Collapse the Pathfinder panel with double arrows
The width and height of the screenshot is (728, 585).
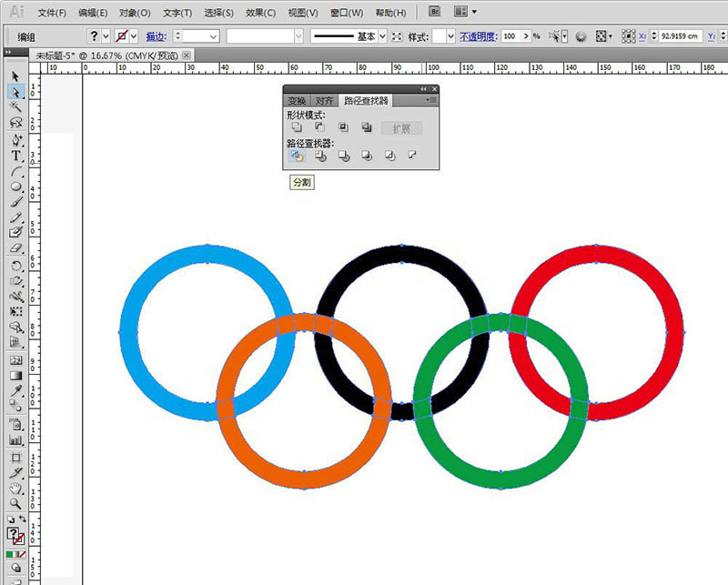click(423, 89)
